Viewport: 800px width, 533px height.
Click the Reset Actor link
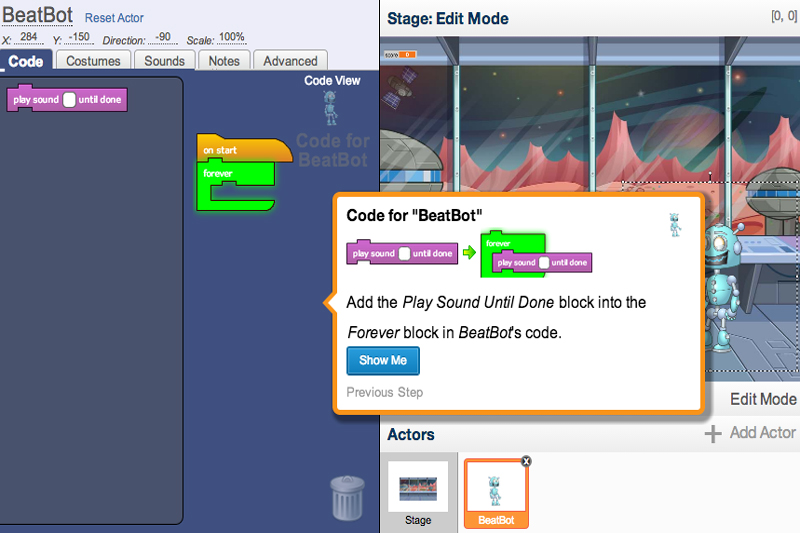pyautogui.click(x=114, y=18)
